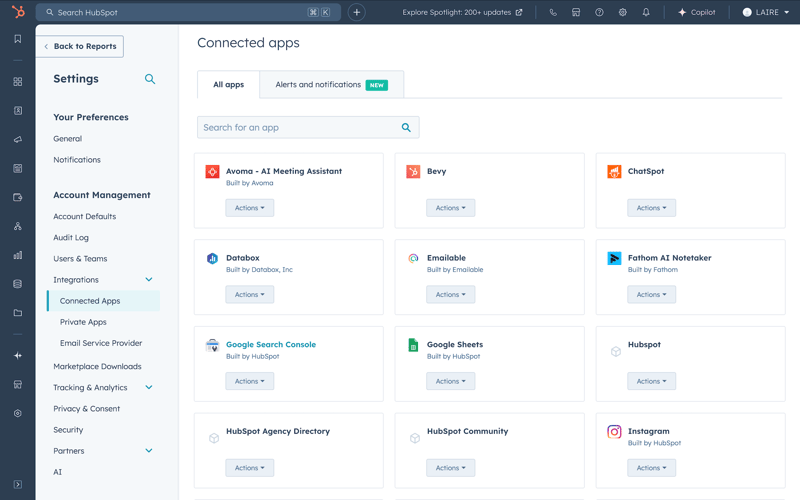Click the magnifier in the app search box
This screenshot has width=800, height=500.
406,128
